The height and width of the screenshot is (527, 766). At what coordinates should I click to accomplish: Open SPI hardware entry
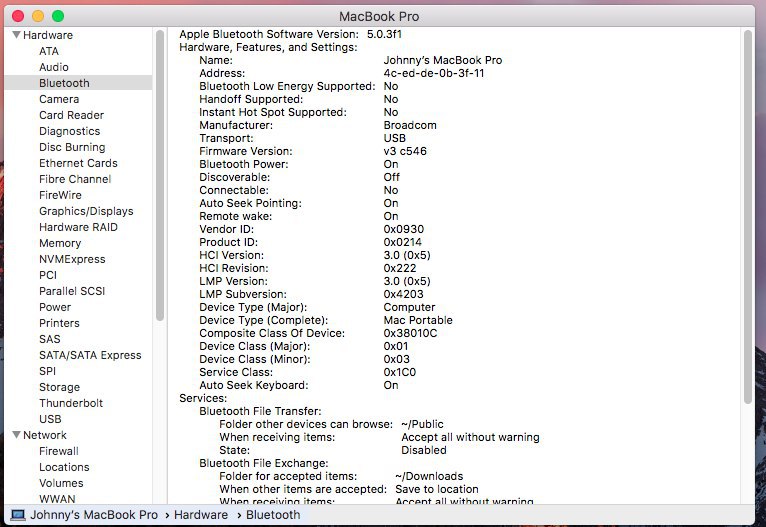(47, 371)
